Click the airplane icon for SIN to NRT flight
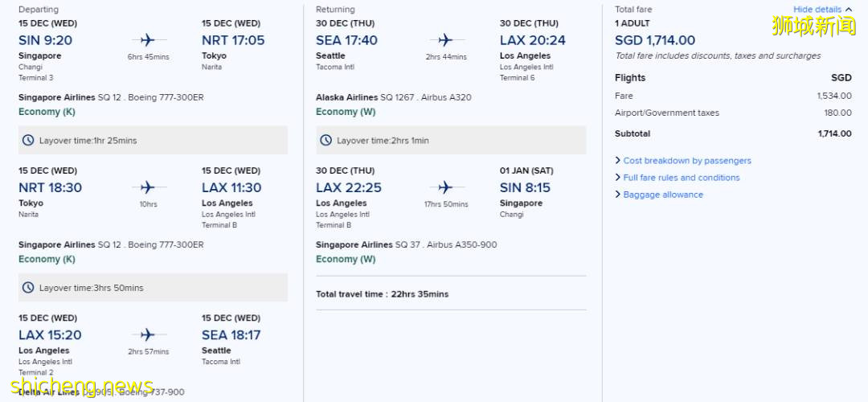This screenshot has height=402, width=868. point(148,40)
